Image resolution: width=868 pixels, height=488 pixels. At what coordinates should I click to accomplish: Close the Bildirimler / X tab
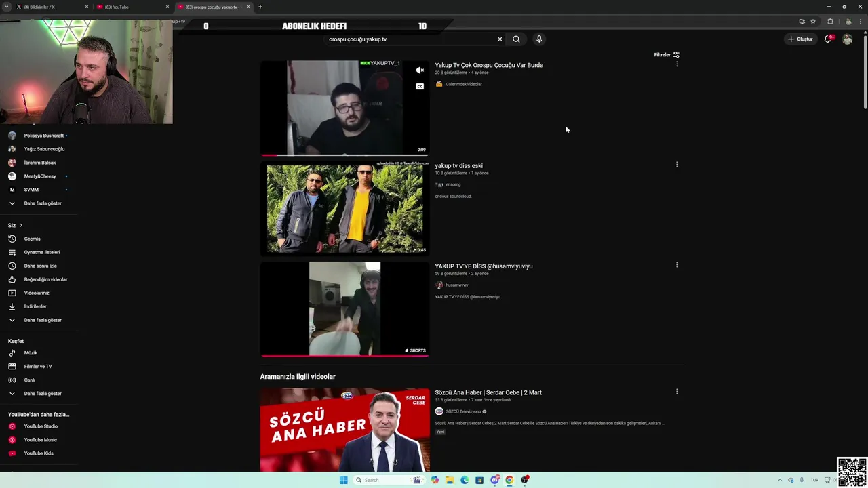coord(86,7)
